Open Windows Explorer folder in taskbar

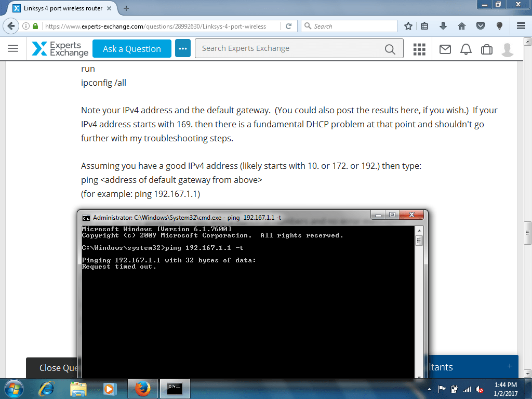pyautogui.click(x=78, y=389)
